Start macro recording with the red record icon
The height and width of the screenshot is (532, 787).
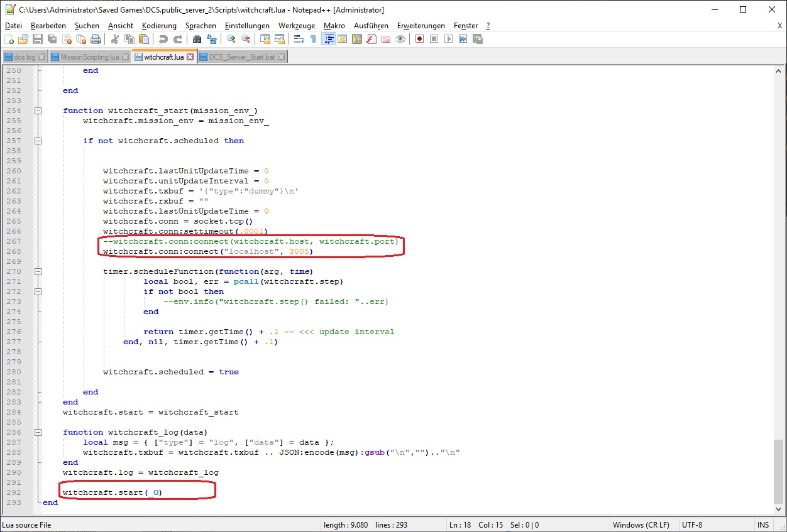(419, 39)
